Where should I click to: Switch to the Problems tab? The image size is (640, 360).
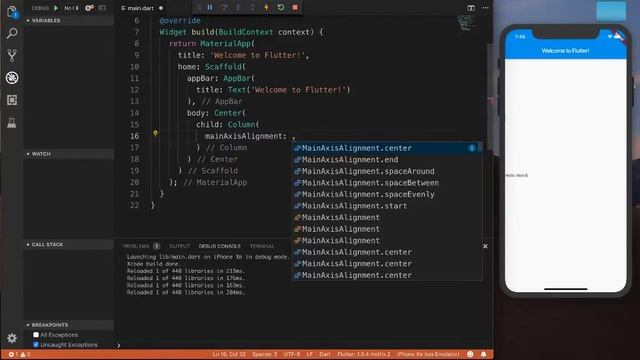point(141,246)
